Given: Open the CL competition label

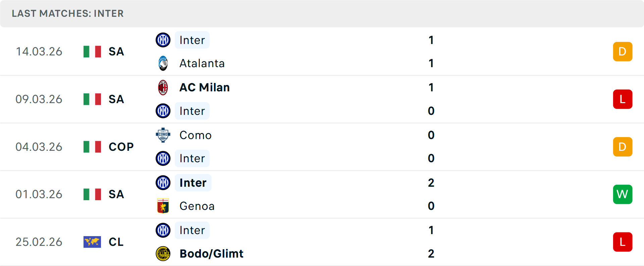Looking at the screenshot, I should (x=115, y=242).
